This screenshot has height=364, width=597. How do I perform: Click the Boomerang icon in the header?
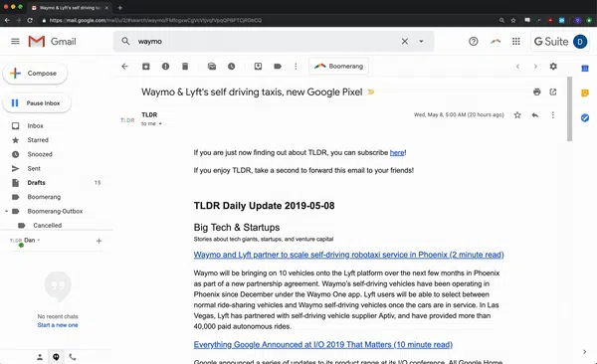tap(496, 41)
